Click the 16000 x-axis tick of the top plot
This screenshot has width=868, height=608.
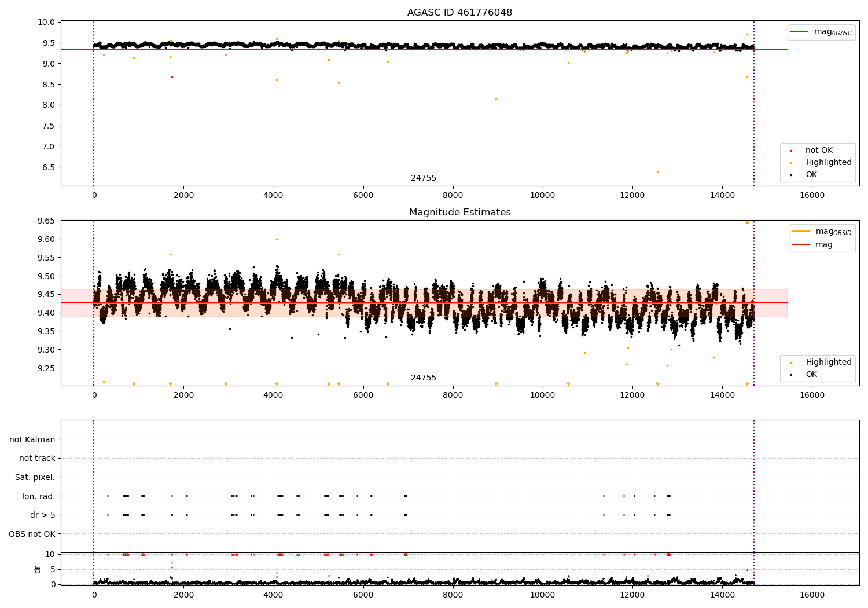tap(812, 196)
